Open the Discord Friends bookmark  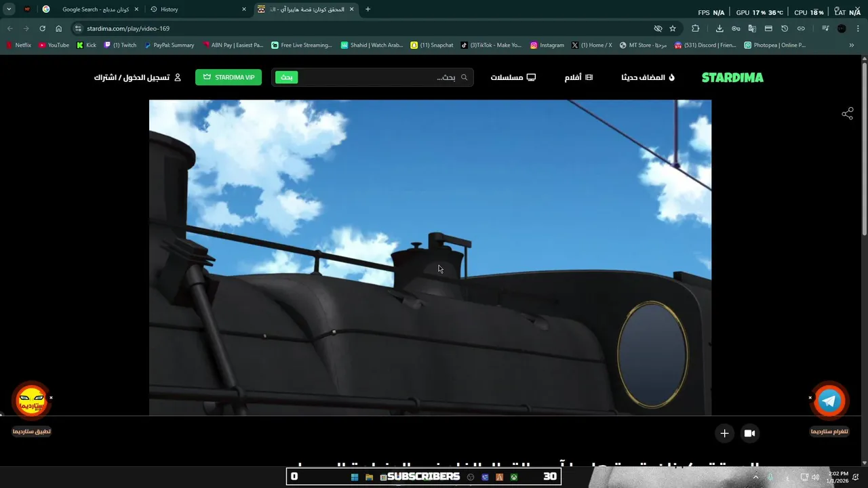[x=705, y=45]
